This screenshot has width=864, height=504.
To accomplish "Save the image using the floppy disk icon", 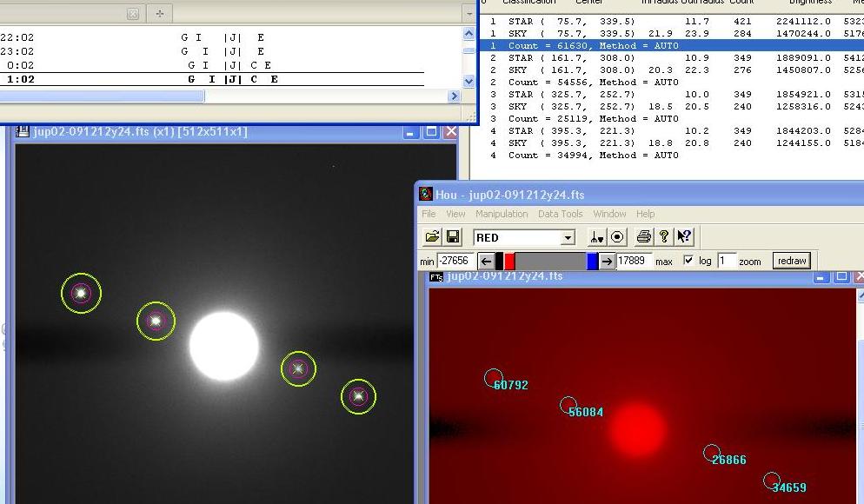I will tap(453, 237).
